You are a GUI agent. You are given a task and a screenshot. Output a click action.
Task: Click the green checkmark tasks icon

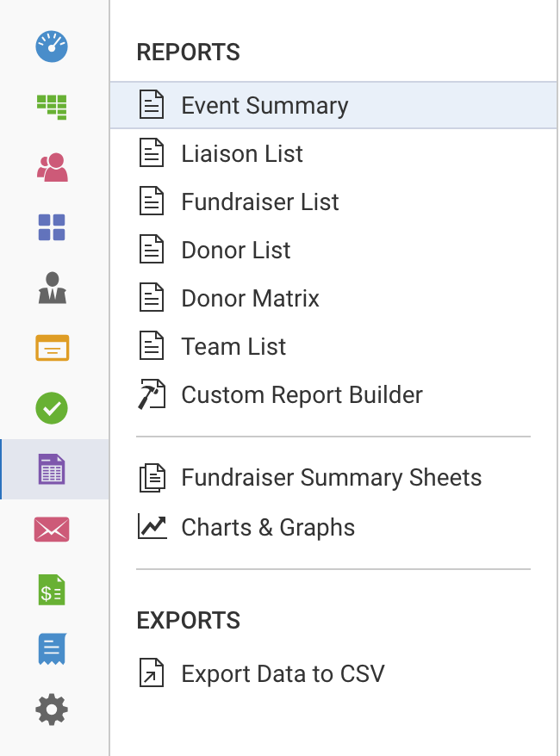pyautogui.click(x=52, y=408)
